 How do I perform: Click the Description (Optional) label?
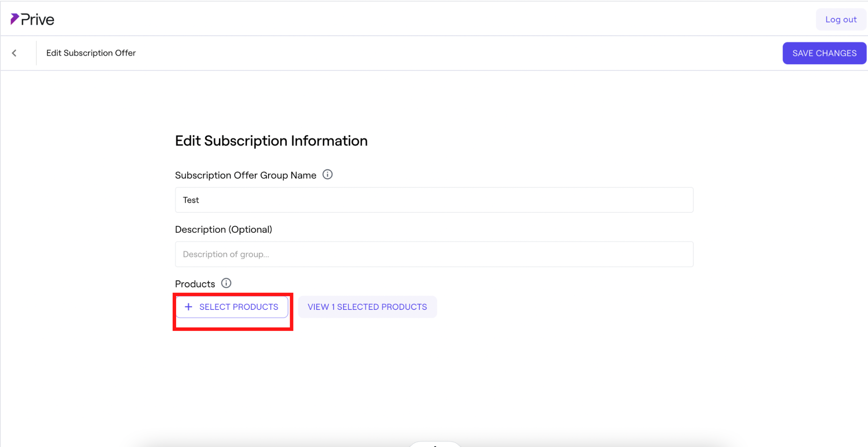click(223, 229)
